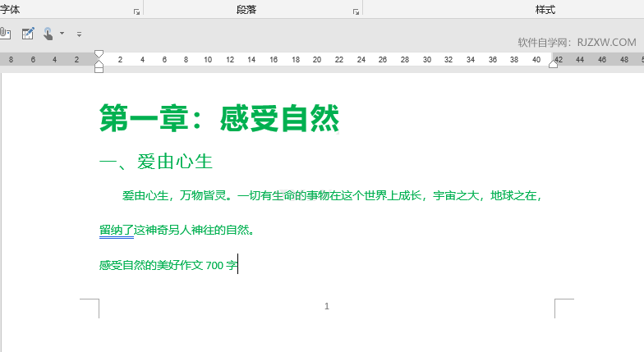Click the page number 1 in footer

327,306
